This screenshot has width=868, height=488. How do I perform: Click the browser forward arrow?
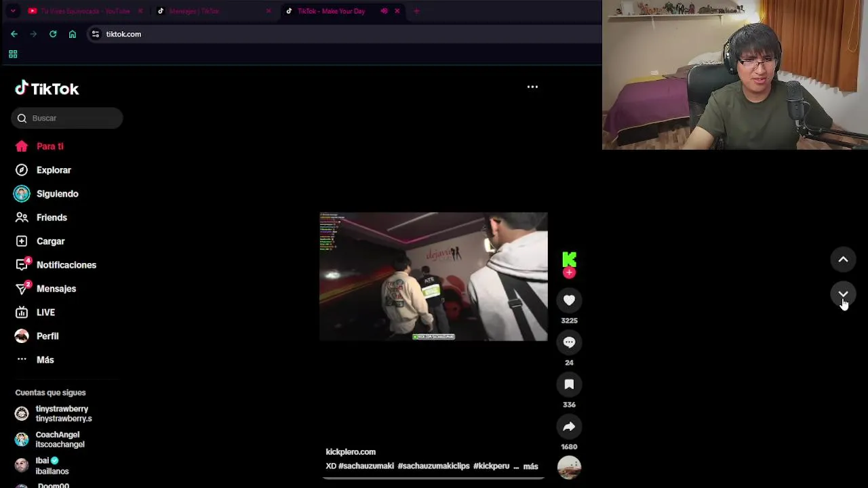tap(33, 34)
